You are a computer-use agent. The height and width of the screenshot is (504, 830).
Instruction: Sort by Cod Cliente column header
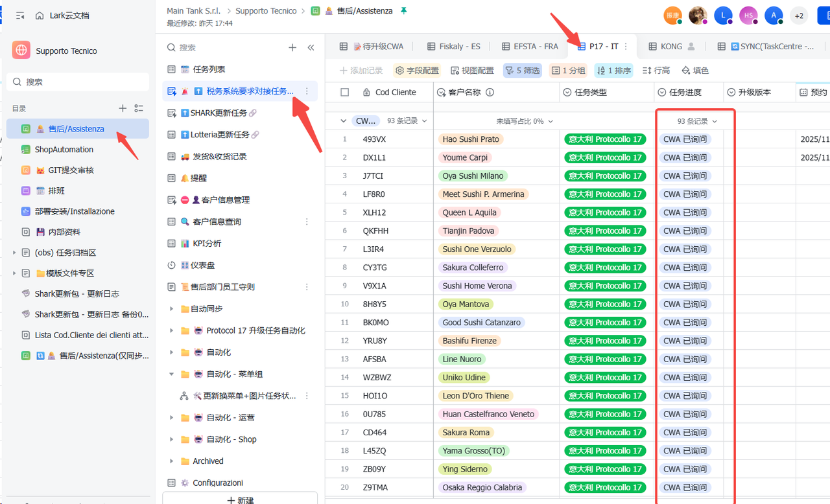[x=396, y=92]
